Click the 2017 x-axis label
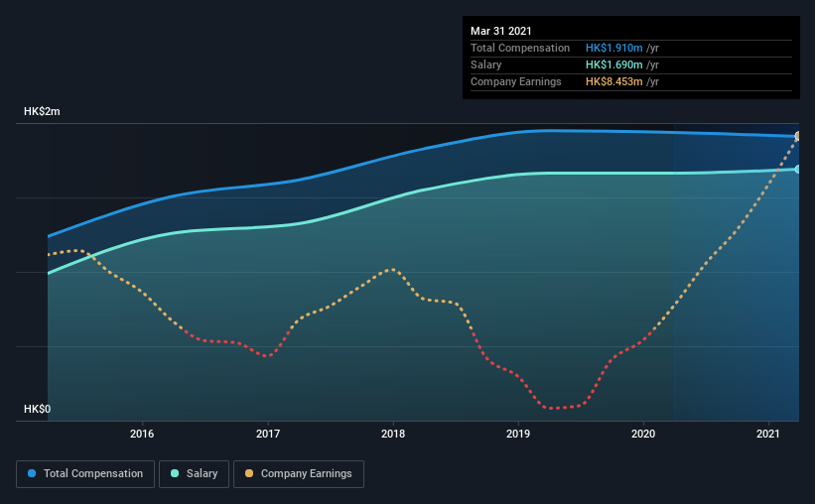 coord(268,434)
